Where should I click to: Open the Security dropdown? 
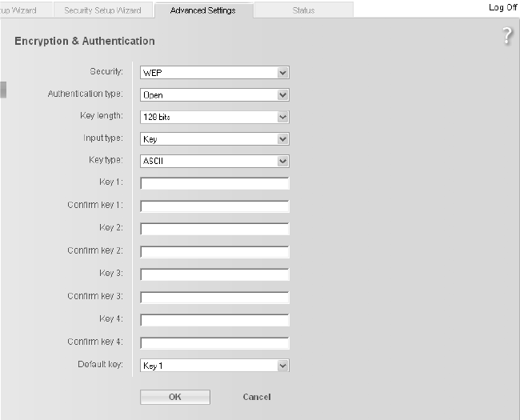[214, 72]
